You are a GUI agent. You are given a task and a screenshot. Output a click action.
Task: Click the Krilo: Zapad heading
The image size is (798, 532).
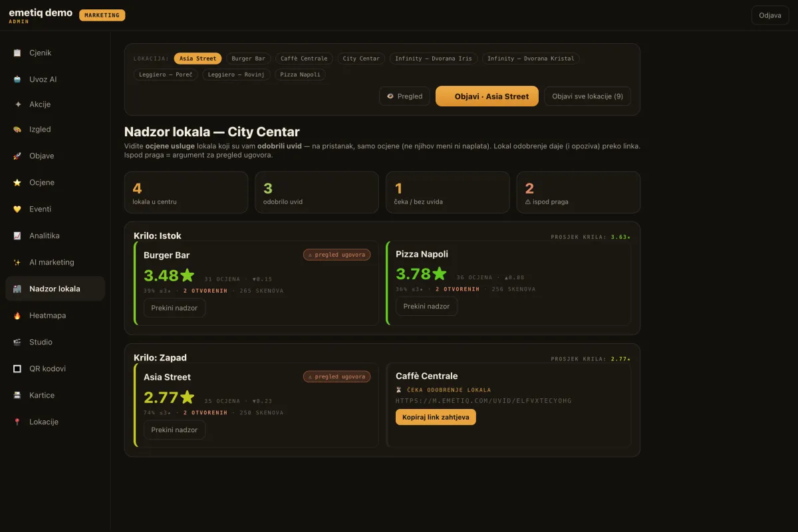click(160, 358)
